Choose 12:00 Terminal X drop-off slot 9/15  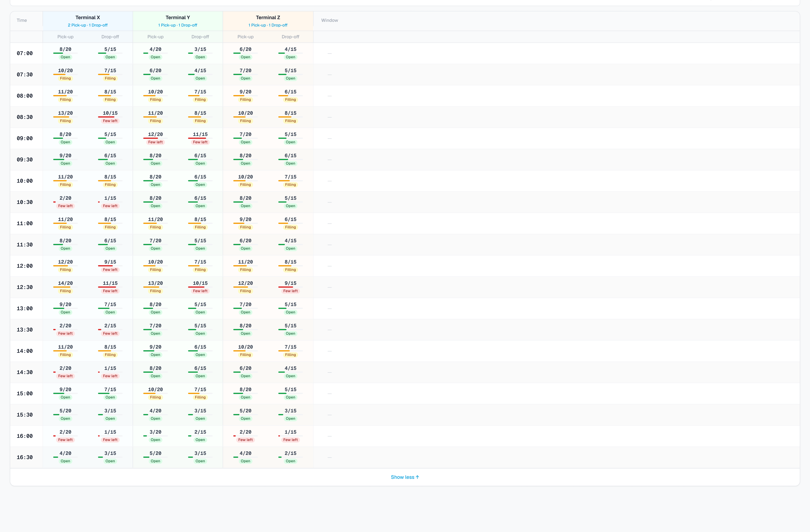110,266
